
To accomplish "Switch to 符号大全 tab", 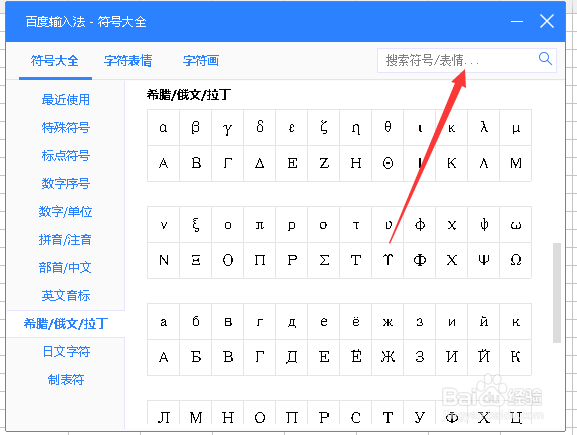I will (55, 61).
